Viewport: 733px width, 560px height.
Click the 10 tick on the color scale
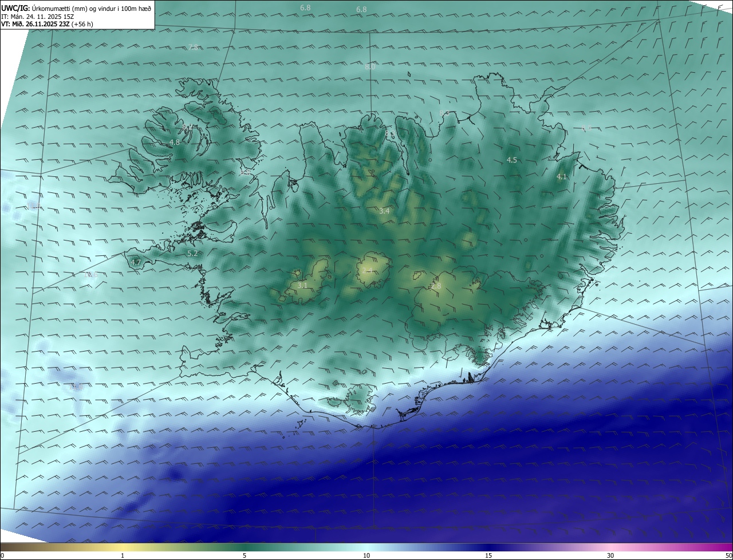coord(366,555)
